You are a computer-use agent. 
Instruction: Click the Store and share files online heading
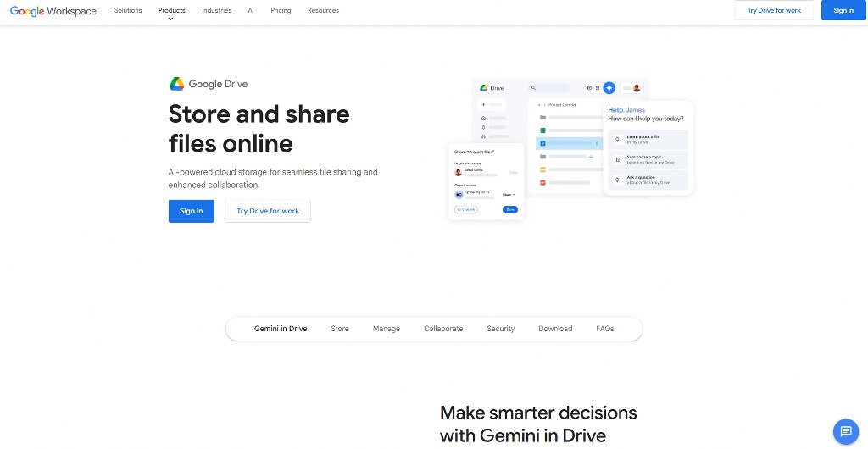coord(259,129)
